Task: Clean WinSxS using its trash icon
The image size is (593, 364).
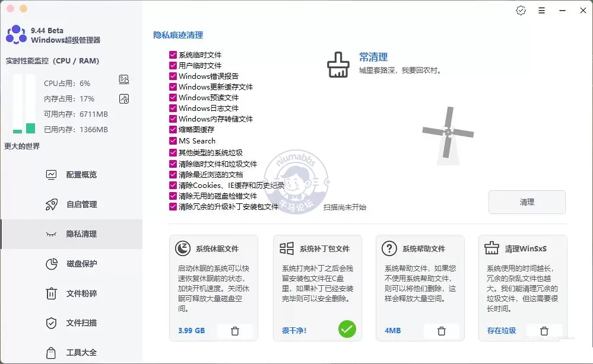Action: (x=544, y=331)
